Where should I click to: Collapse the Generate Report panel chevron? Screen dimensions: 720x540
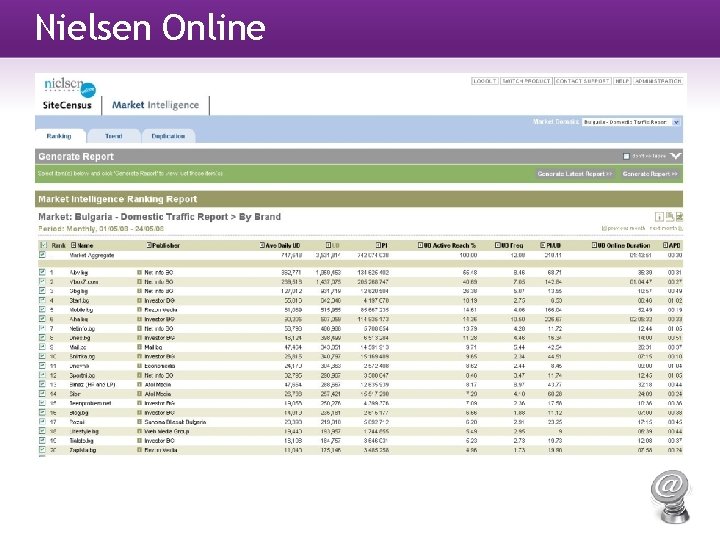[x=675, y=157]
